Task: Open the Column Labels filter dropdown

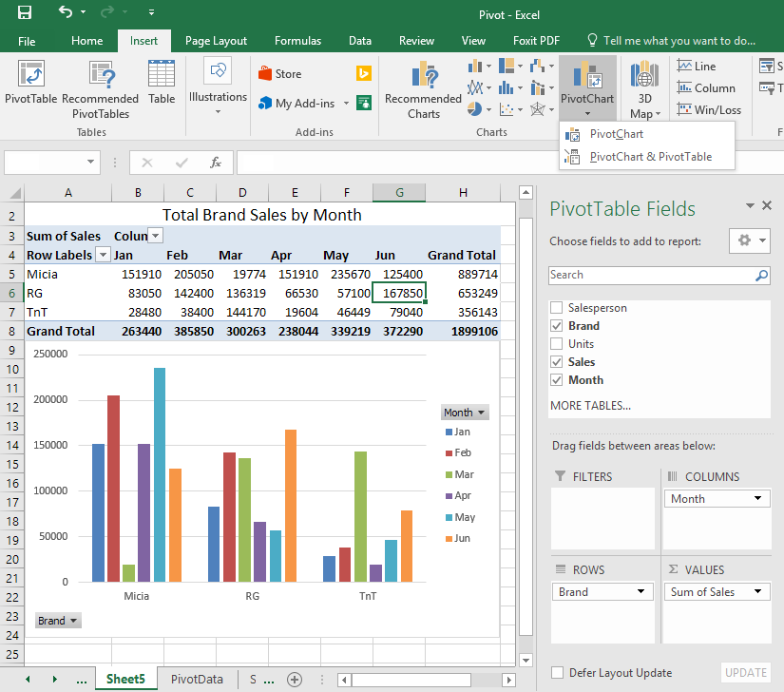Action: tap(156, 236)
